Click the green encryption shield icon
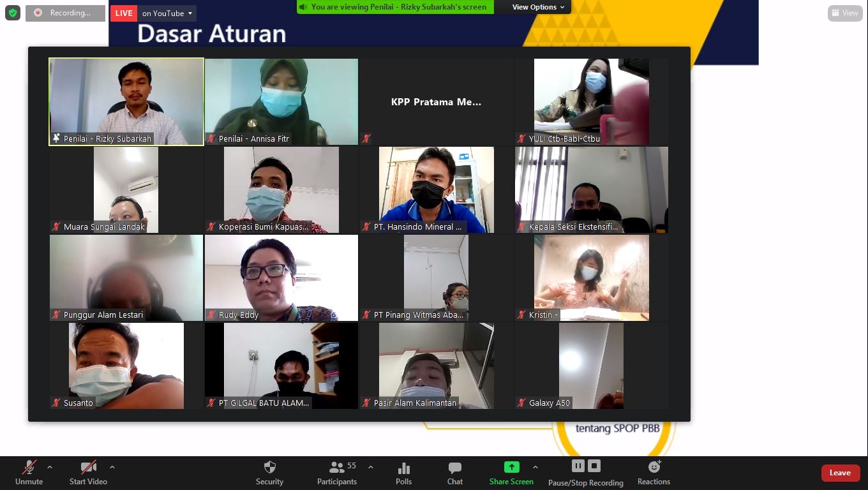The image size is (868, 490). (x=13, y=13)
